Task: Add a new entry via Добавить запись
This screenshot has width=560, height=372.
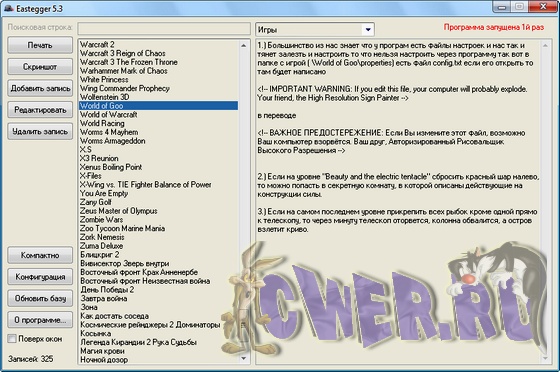Action: (x=40, y=88)
